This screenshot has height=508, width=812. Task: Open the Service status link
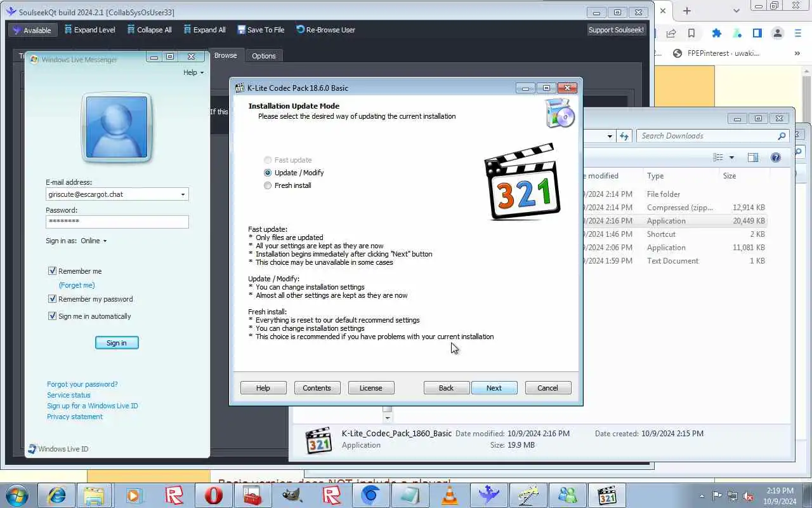(69, 395)
